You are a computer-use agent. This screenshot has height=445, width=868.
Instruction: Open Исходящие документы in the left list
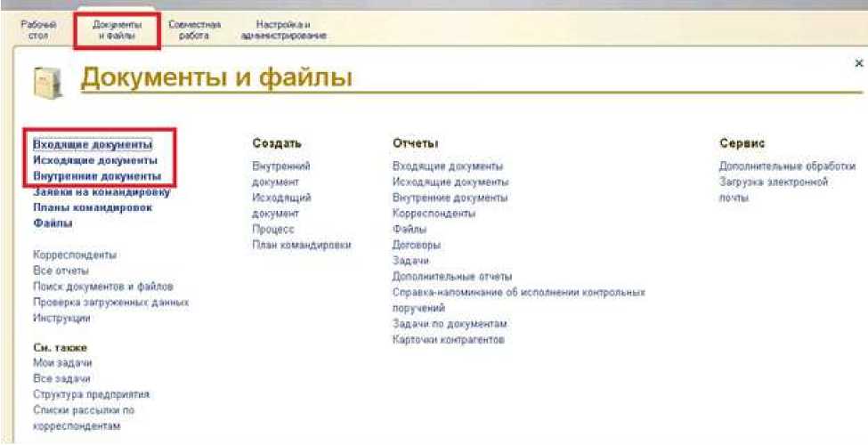tap(95, 160)
